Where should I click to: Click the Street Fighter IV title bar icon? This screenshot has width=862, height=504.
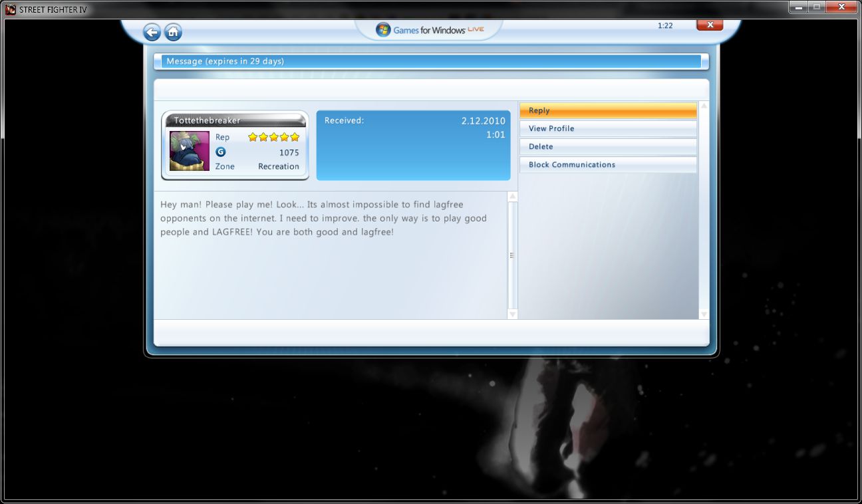point(11,9)
